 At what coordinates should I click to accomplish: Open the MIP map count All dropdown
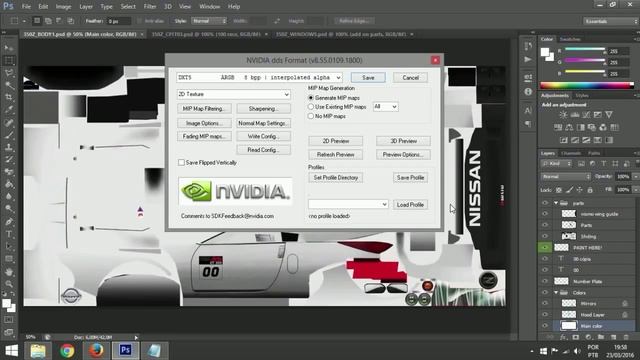(385, 107)
